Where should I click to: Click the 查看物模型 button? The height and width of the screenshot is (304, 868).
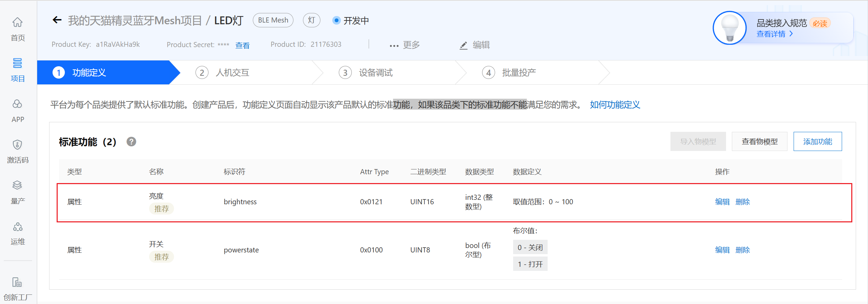[x=759, y=141]
